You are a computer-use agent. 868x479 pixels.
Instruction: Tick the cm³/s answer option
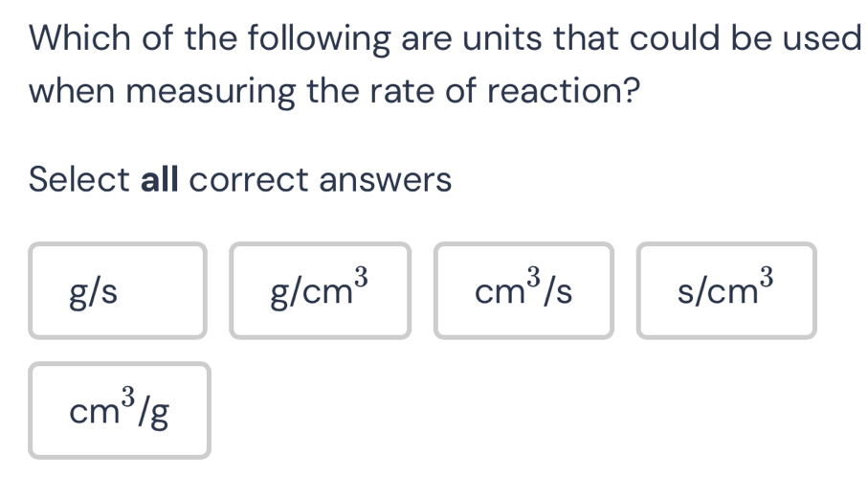[523, 291]
